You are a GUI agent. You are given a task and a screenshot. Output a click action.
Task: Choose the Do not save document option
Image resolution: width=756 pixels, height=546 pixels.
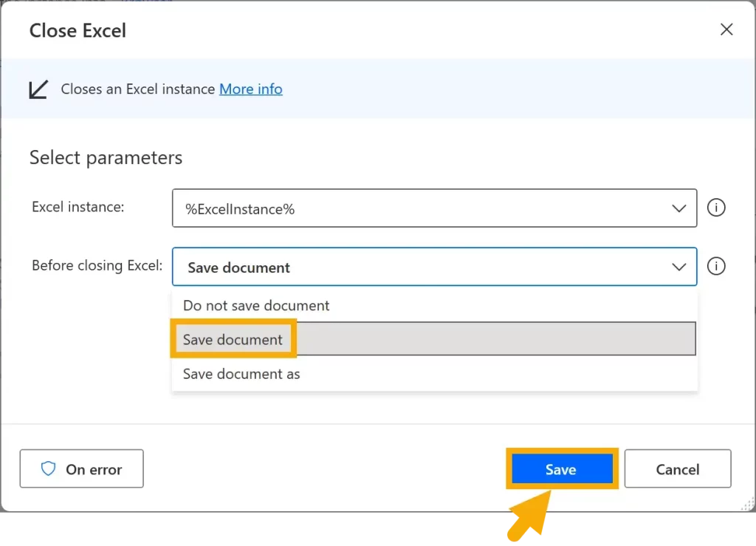tap(256, 305)
